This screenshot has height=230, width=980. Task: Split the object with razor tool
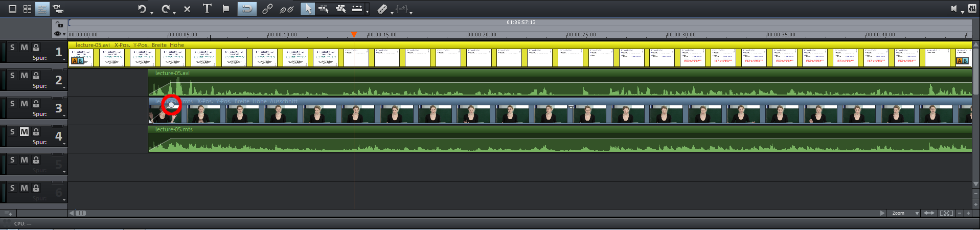point(382,9)
